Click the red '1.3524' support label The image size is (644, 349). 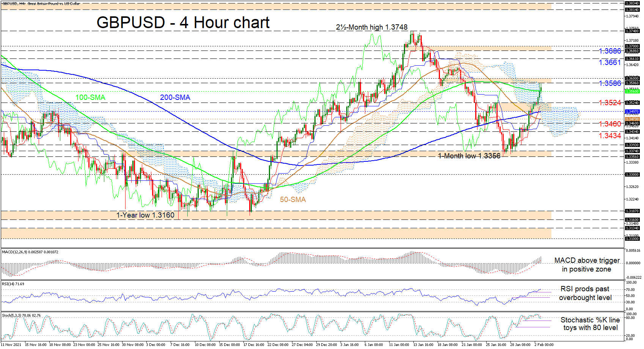point(610,103)
